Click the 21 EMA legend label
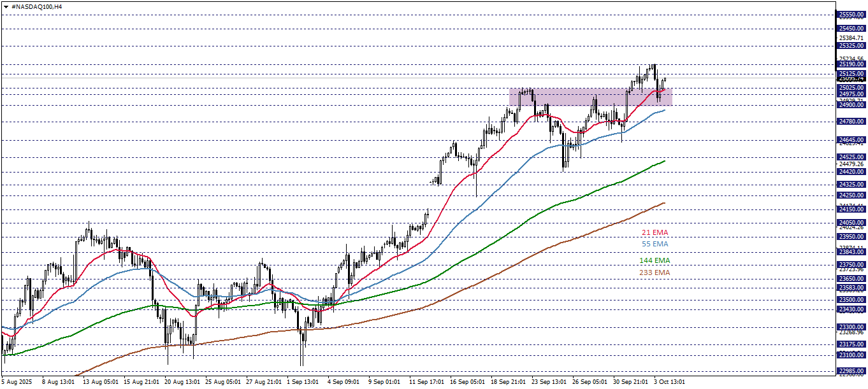Screen dimensions: 868x389 point(655,232)
